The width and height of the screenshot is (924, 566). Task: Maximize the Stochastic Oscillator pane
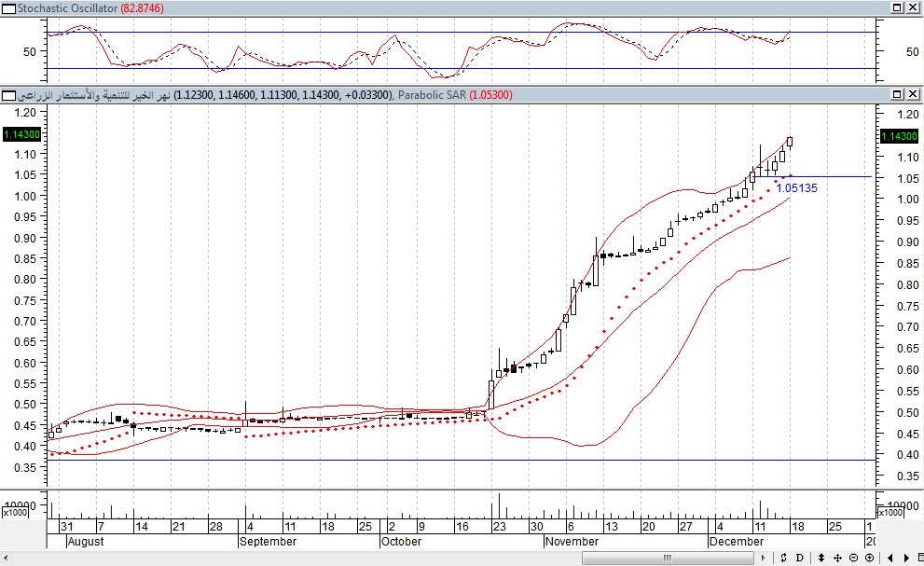(x=896, y=7)
